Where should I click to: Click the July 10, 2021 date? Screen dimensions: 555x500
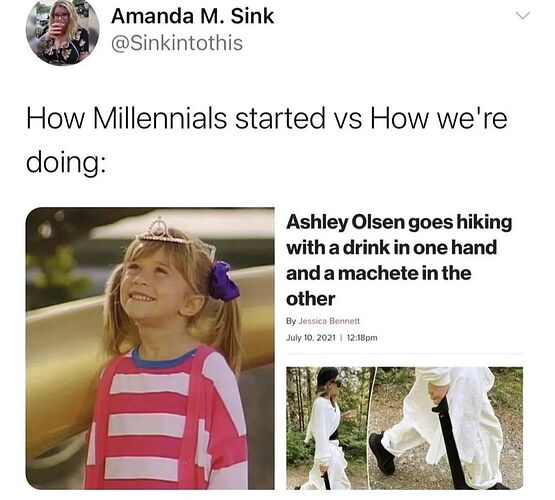coord(310,338)
